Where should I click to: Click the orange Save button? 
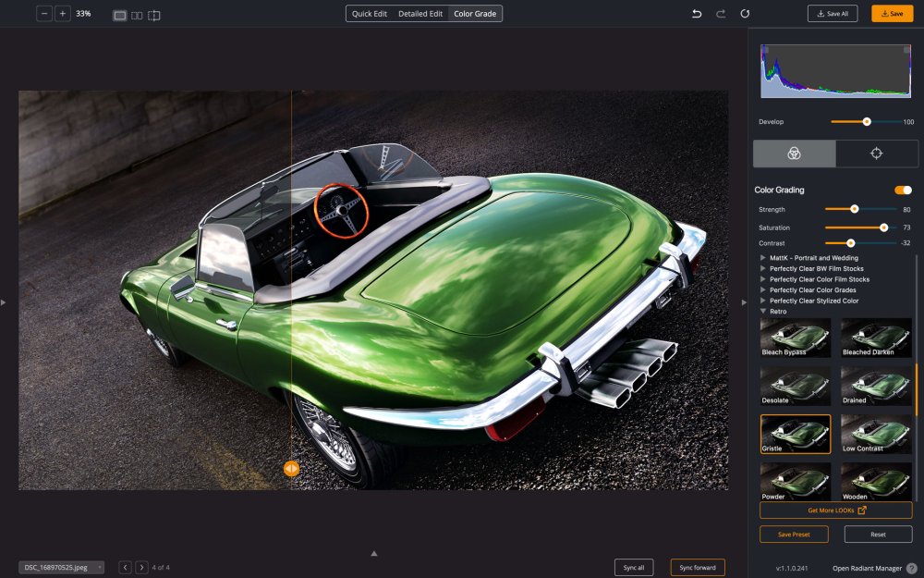pos(893,14)
